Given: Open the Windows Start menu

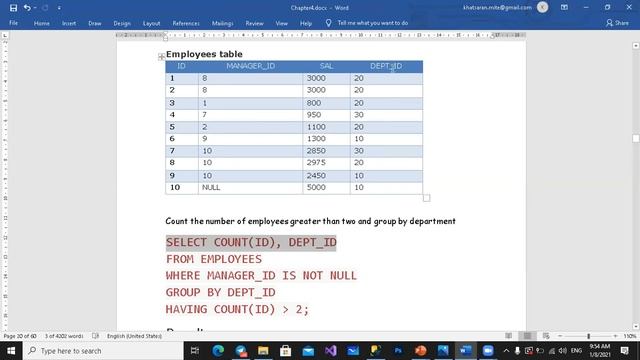Looking at the screenshot, I should tap(11, 351).
